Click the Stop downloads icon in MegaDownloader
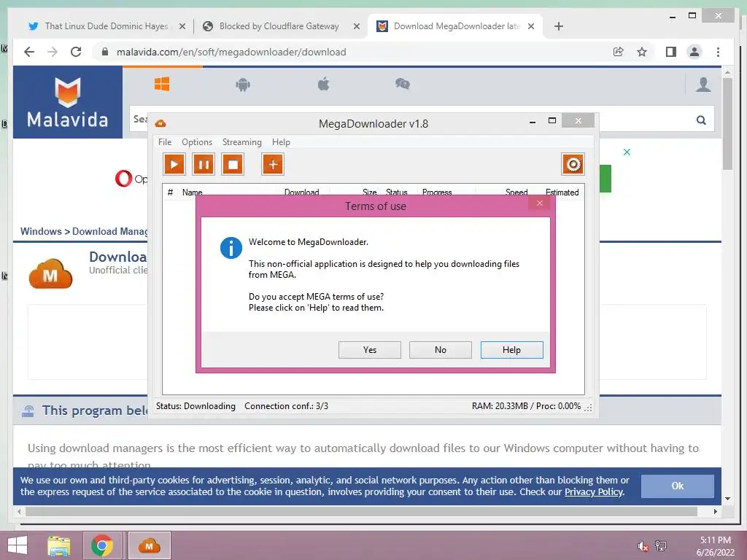747x560 pixels. [233, 165]
